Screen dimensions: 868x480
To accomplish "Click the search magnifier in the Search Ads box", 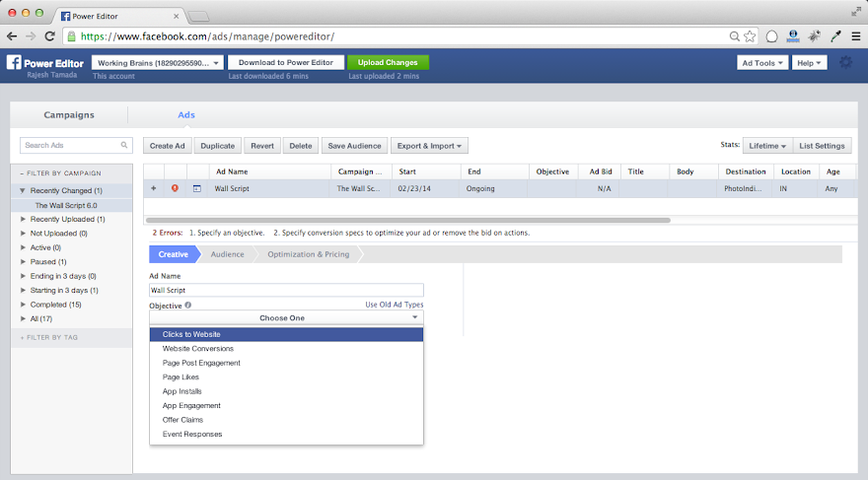I will [x=124, y=145].
